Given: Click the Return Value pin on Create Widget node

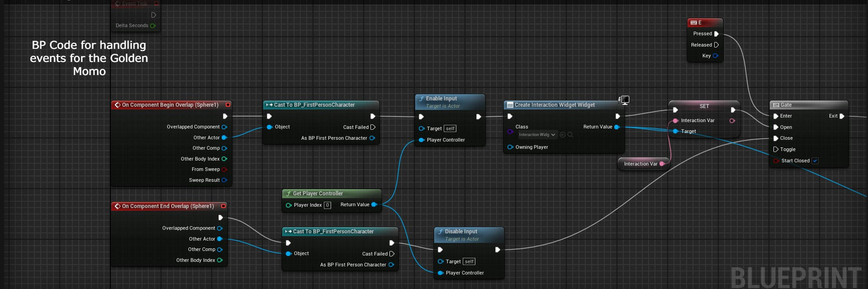Looking at the screenshot, I should [x=617, y=127].
